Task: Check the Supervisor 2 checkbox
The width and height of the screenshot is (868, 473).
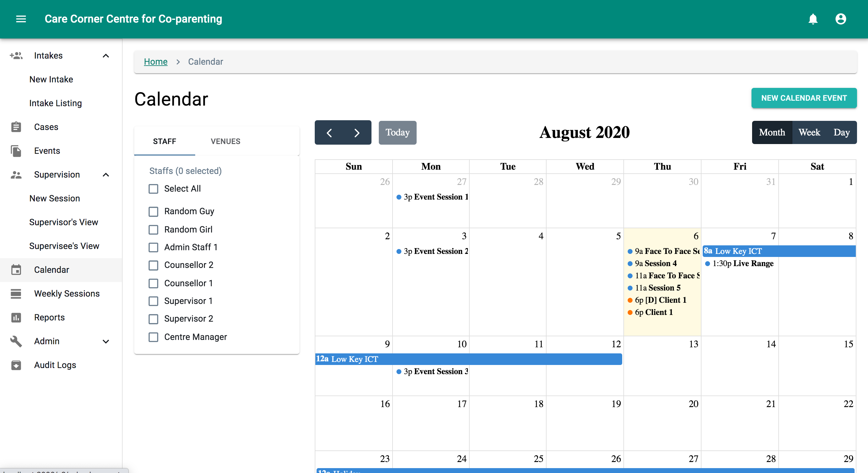Action: pos(153,319)
